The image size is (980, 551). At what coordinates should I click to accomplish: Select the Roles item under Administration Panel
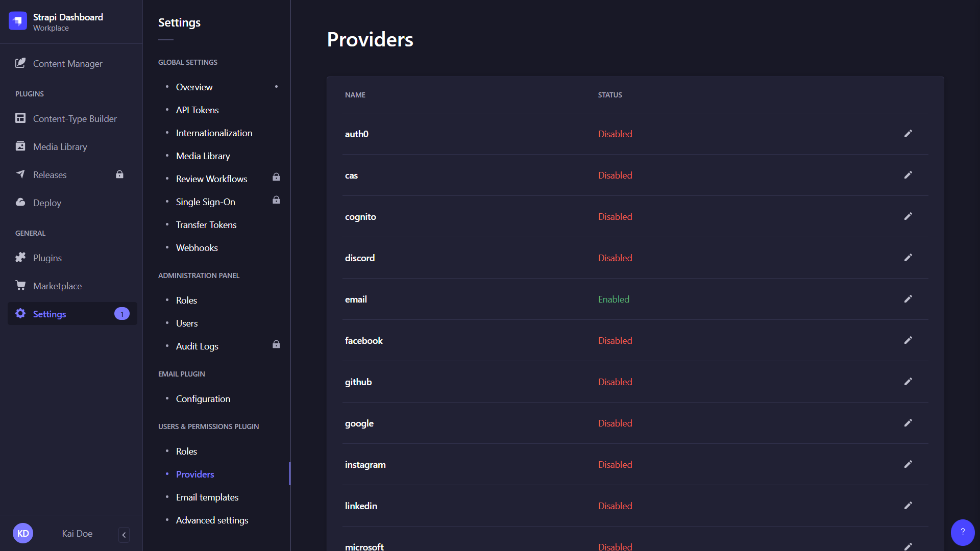pyautogui.click(x=186, y=300)
